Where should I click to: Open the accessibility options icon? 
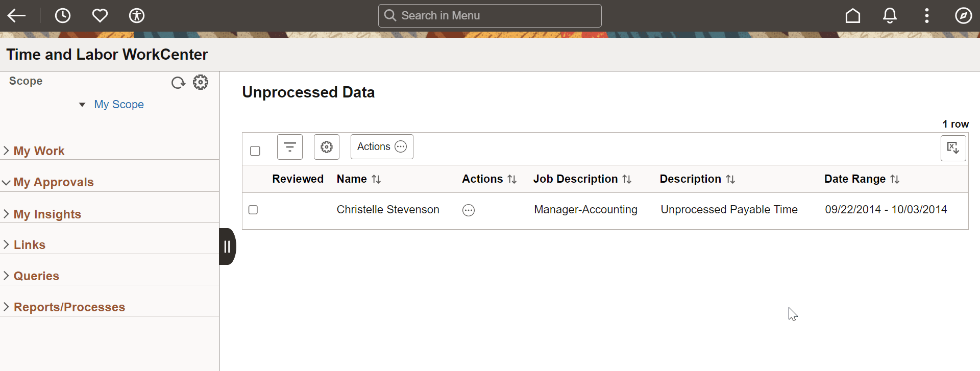click(137, 16)
